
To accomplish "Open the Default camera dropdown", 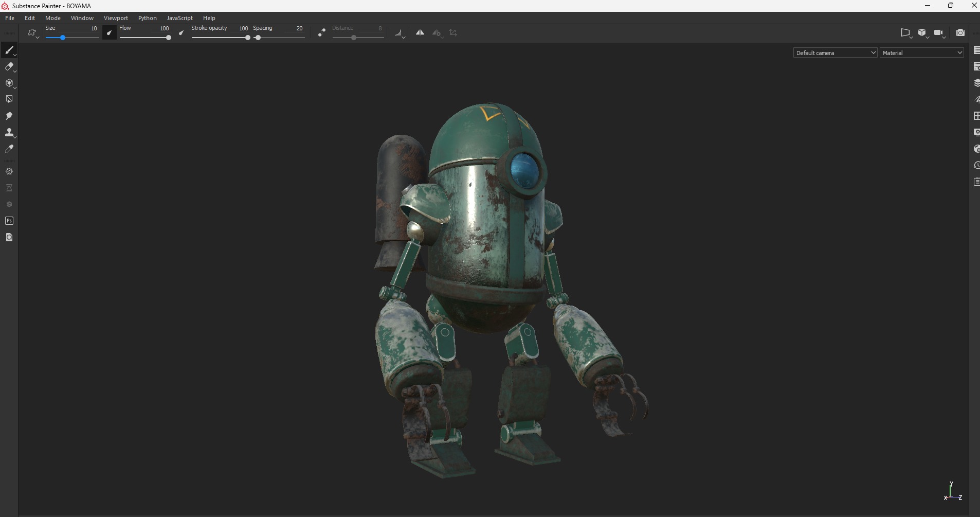I will (x=835, y=52).
